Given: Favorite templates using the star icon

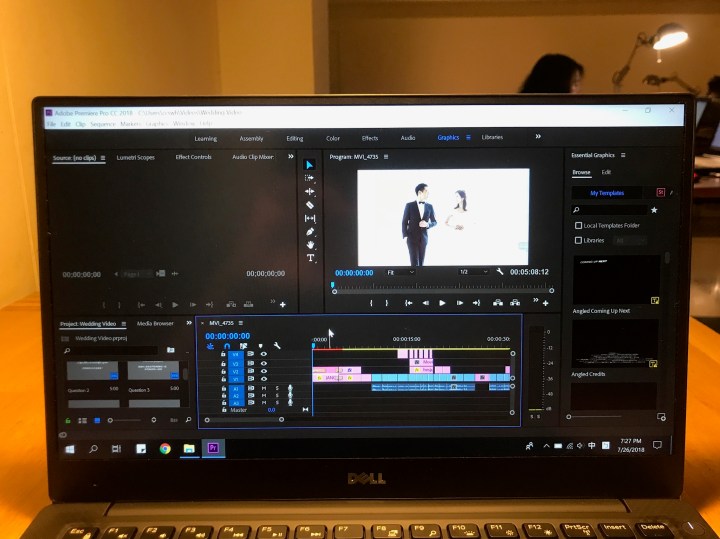Looking at the screenshot, I should 654,210.
